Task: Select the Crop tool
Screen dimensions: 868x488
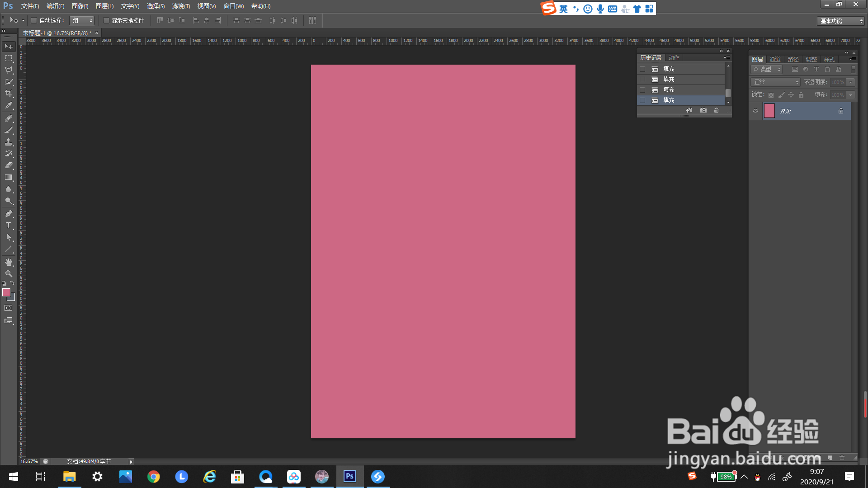Action: (x=9, y=94)
